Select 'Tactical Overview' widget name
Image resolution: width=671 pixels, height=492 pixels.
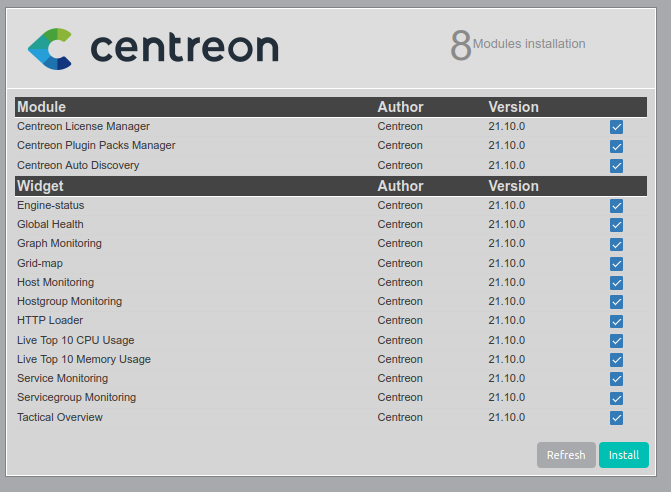pyautogui.click(x=60, y=417)
